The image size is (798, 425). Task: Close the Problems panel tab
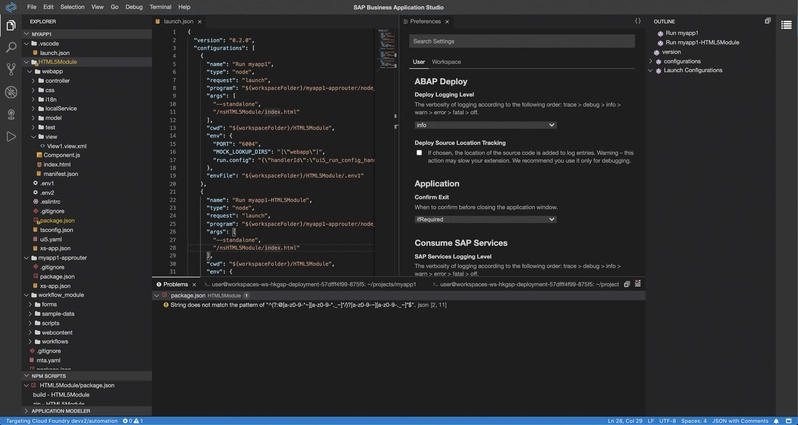click(193, 285)
